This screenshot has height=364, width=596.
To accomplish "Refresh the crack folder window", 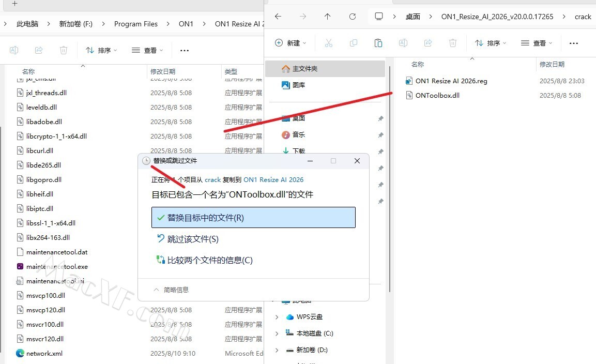I will [x=353, y=17].
